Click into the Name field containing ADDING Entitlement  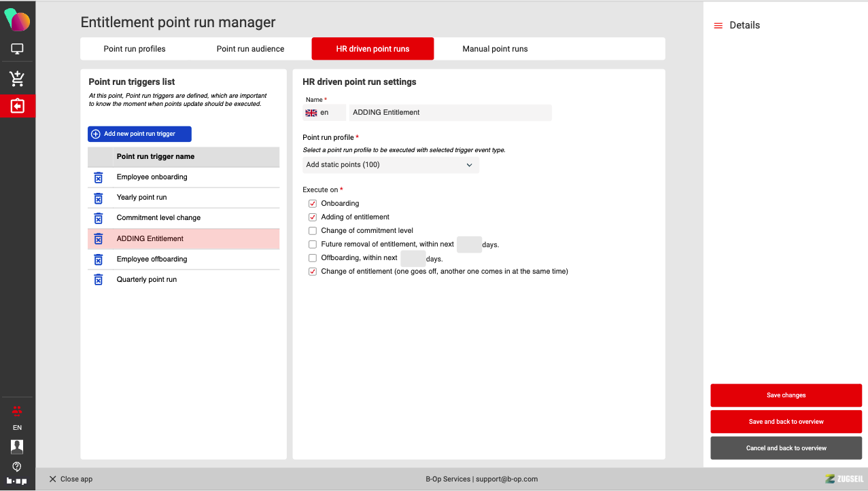pos(450,113)
